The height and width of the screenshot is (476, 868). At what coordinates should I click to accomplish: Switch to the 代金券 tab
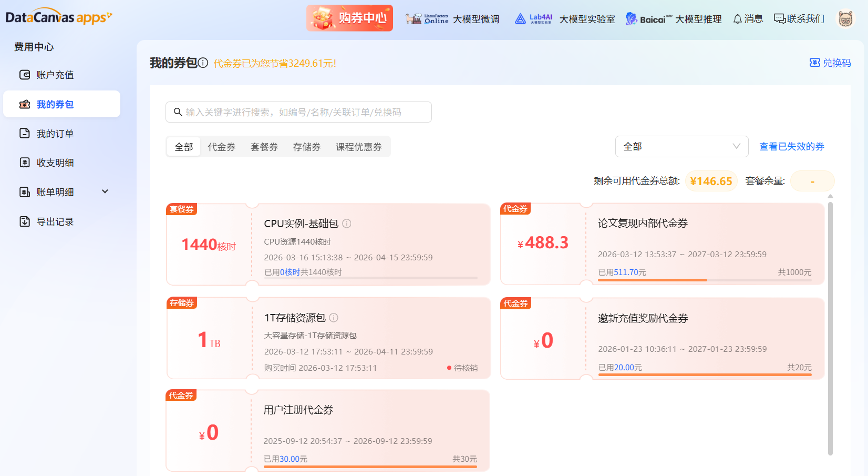pos(221,147)
